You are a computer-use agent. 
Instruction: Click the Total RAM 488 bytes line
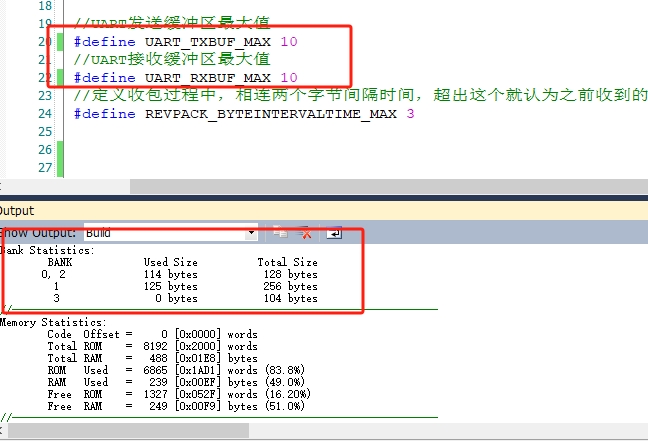pyautogui.click(x=152, y=358)
